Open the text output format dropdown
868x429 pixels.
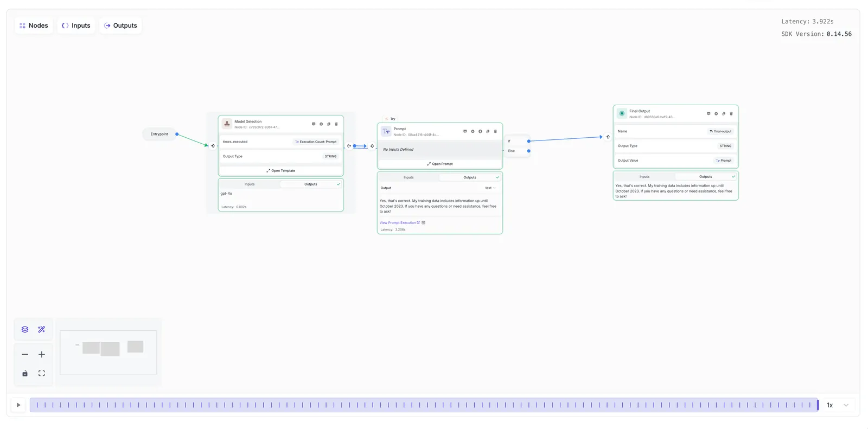(x=490, y=188)
